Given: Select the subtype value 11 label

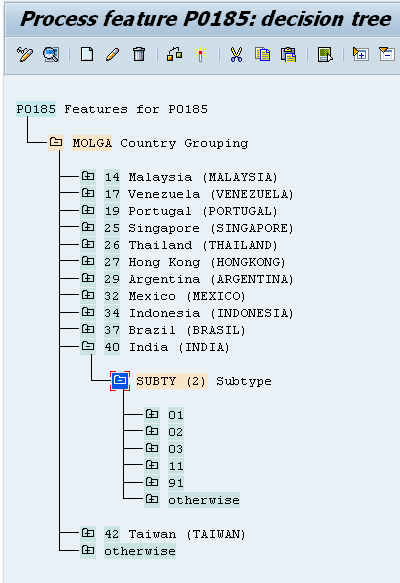Looking at the screenshot, I should coord(176,466).
